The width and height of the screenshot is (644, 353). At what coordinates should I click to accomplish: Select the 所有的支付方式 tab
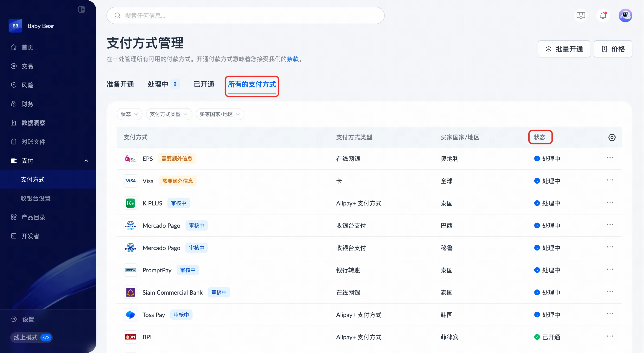pyautogui.click(x=252, y=84)
